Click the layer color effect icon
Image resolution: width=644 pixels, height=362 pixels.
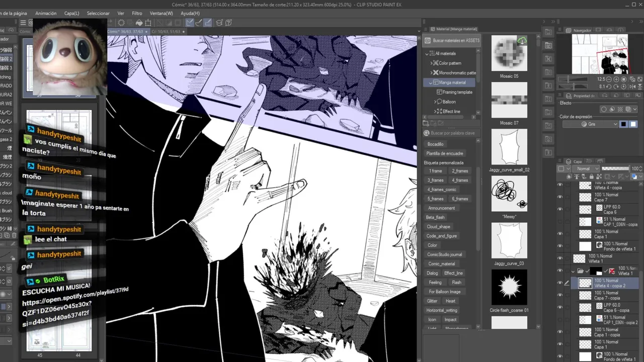628,109
